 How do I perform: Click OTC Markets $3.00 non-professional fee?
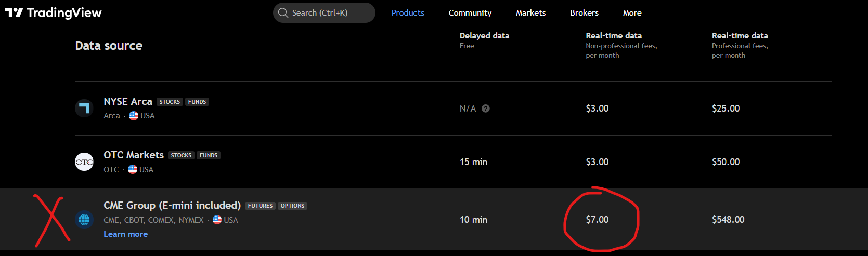[597, 162]
